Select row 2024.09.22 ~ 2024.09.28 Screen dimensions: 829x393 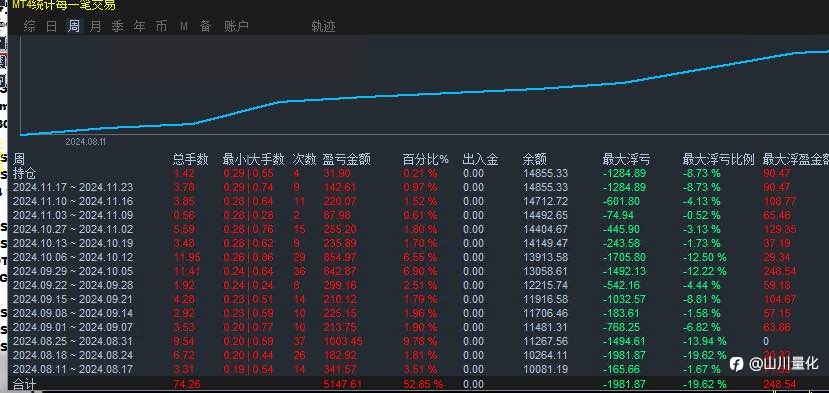[x=73, y=286]
